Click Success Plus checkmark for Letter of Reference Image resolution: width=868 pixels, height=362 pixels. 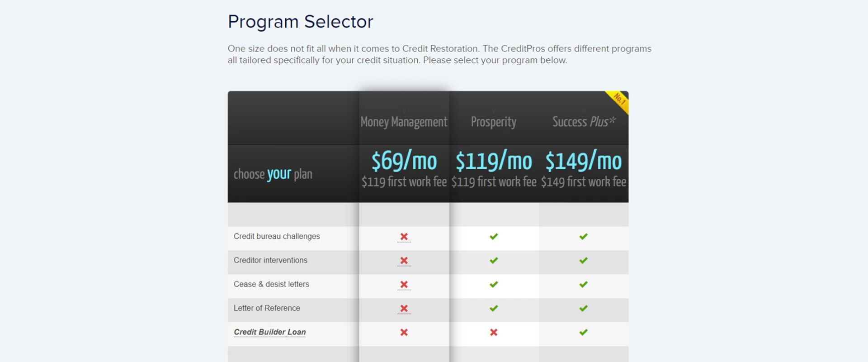pyautogui.click(x=584, y=309)
